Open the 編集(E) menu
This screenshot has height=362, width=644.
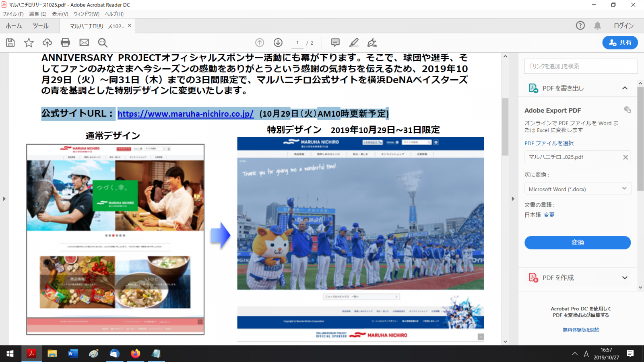coord(38,14)
